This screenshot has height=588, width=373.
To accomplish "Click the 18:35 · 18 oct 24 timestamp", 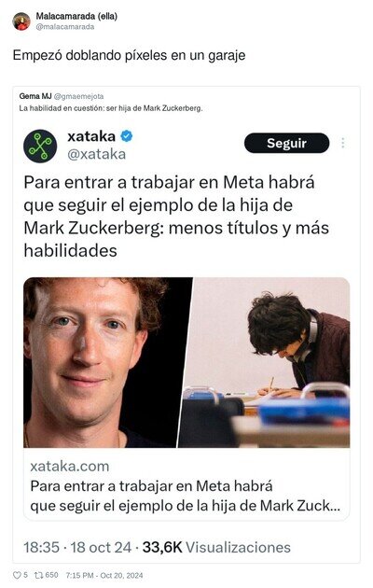I will pos(77,547).
